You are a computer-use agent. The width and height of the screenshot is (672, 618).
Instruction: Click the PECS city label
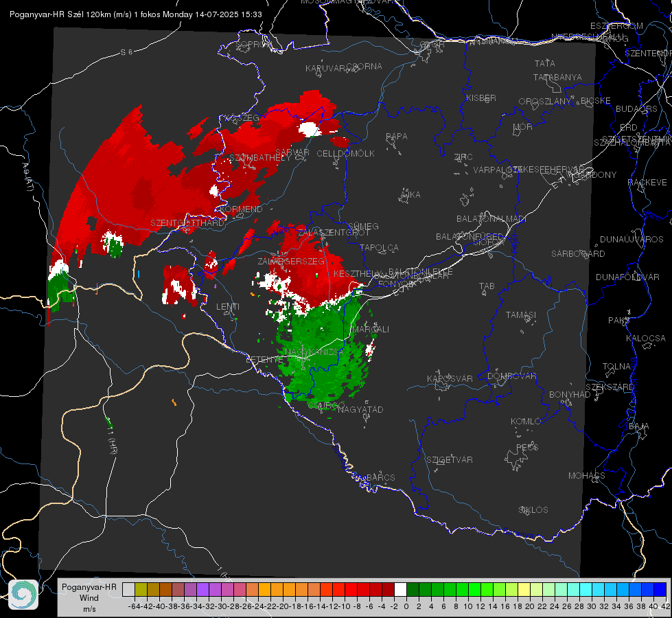526,447
